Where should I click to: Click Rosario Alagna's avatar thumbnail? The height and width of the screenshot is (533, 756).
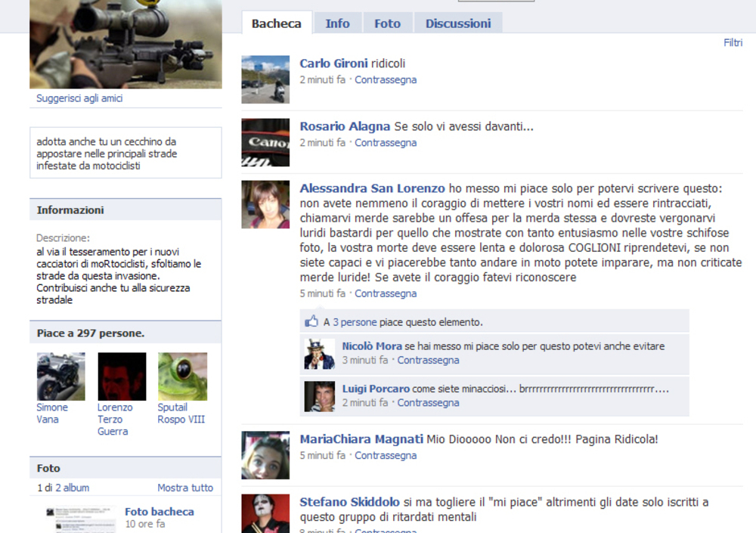coord(265,142)
